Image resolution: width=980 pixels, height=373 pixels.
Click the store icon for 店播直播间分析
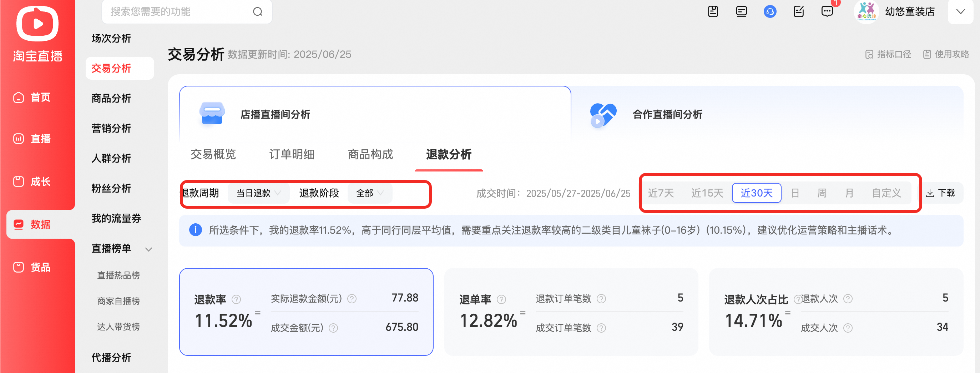pos(212,113)
